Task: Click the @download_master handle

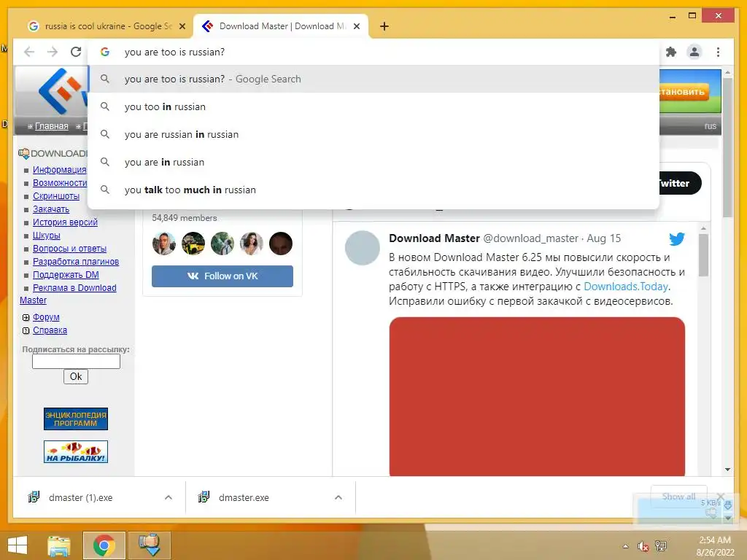Action: (531, 238)
